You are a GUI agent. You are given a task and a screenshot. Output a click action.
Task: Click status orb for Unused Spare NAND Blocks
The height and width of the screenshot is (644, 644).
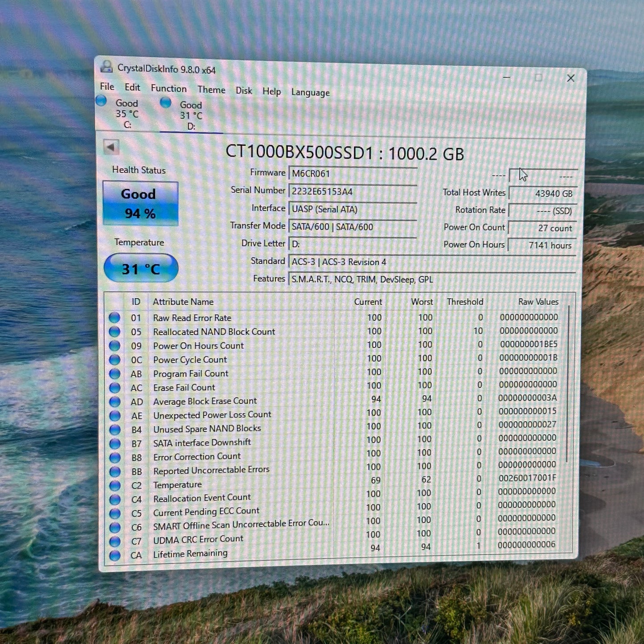pos(115,430)
